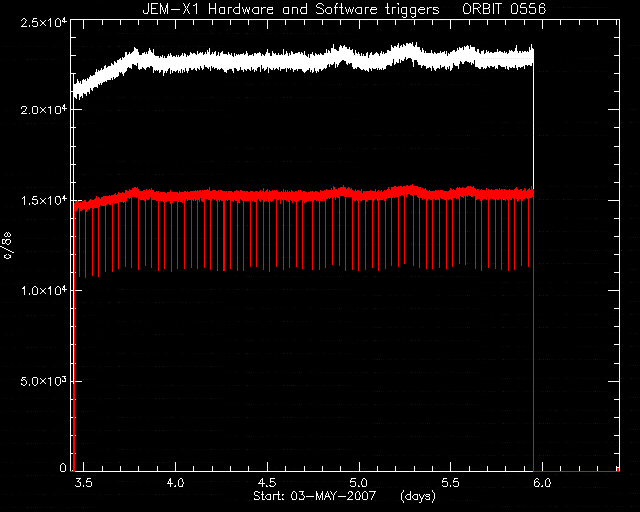Click the c/8s y-axis unit label
The image size is (640, 512).
(7, 246)
